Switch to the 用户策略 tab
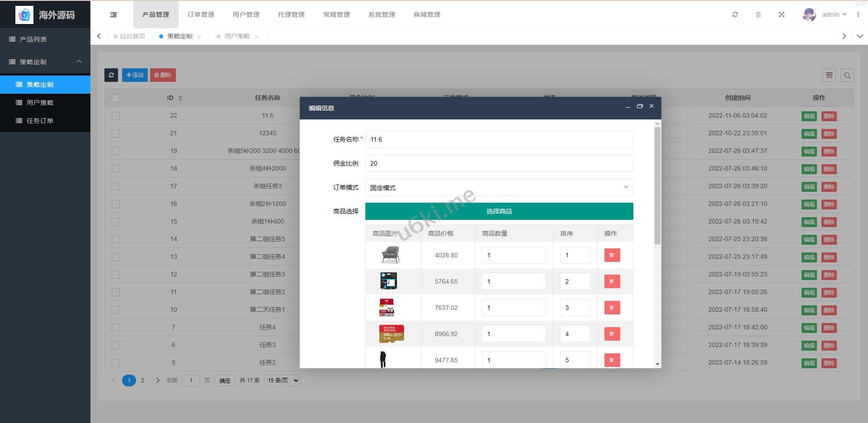 [237, 36]
